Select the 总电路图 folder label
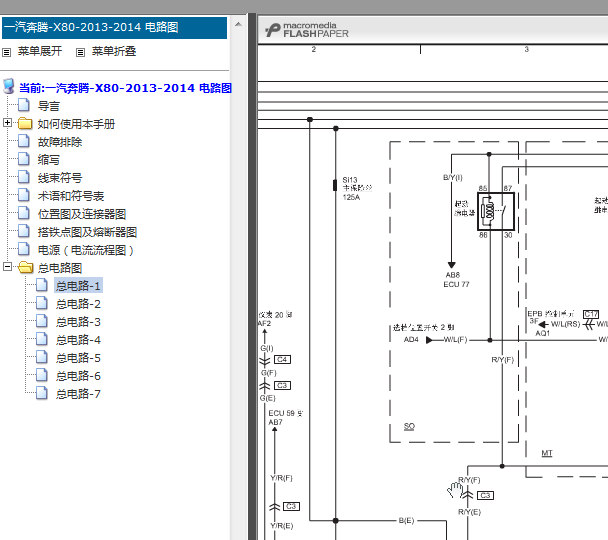This screenshot has width=608, height=540. point(60,268)
